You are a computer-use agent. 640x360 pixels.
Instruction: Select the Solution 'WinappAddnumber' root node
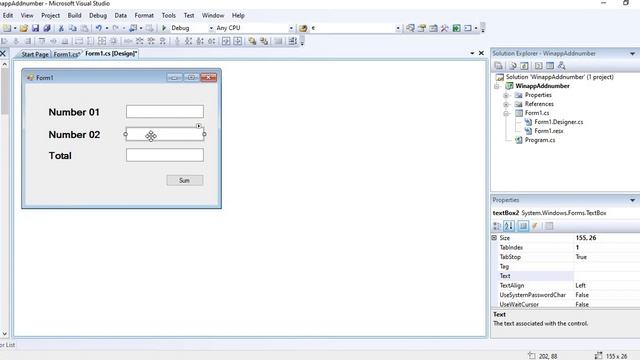coord(559,77)
